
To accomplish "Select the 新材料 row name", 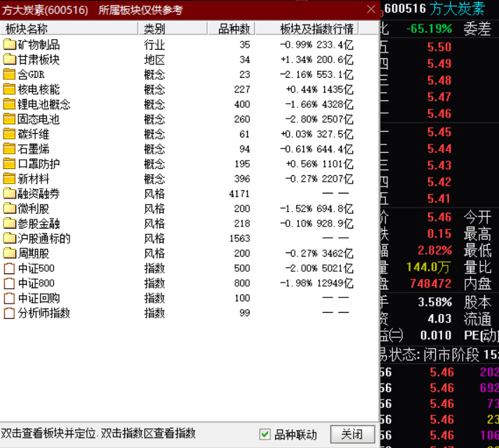I will (34, 179).
